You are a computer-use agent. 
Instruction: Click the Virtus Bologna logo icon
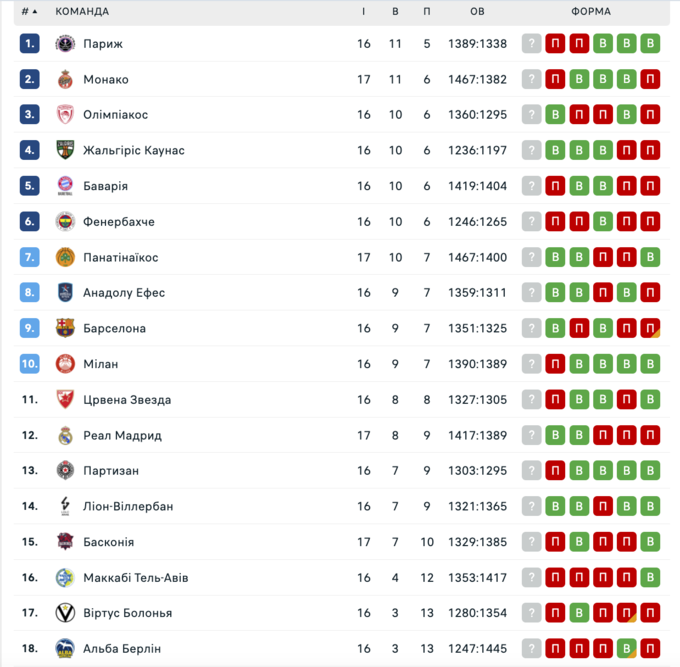[x=65, y=613]
